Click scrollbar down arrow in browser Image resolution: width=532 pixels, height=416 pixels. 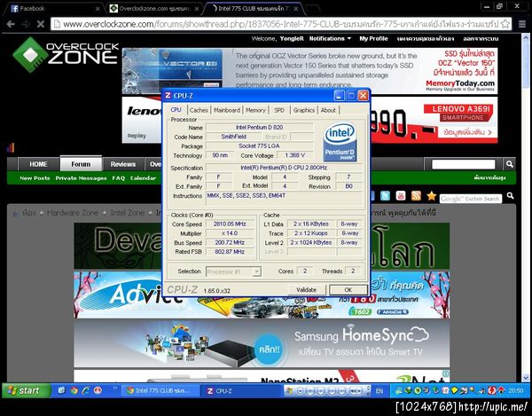click(526, 377)
